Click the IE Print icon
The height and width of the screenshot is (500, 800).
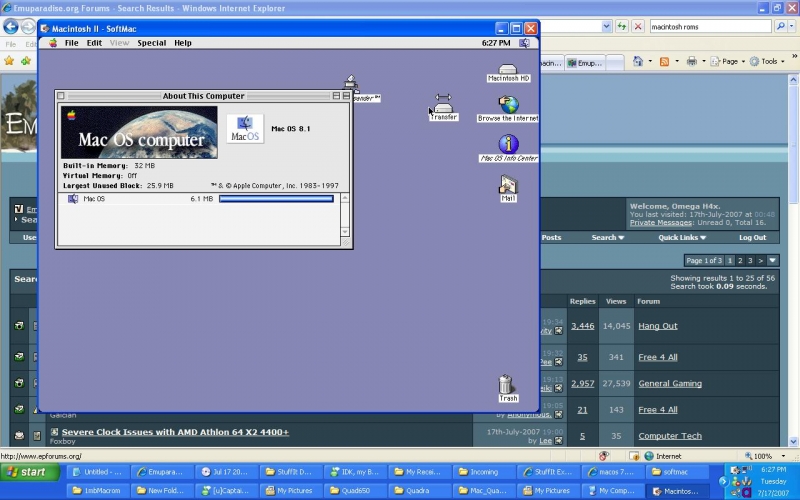691,62
